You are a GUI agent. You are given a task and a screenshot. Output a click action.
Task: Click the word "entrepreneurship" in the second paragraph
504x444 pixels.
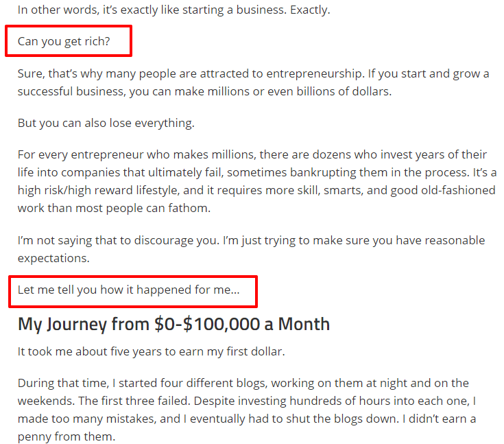(314, 74)
